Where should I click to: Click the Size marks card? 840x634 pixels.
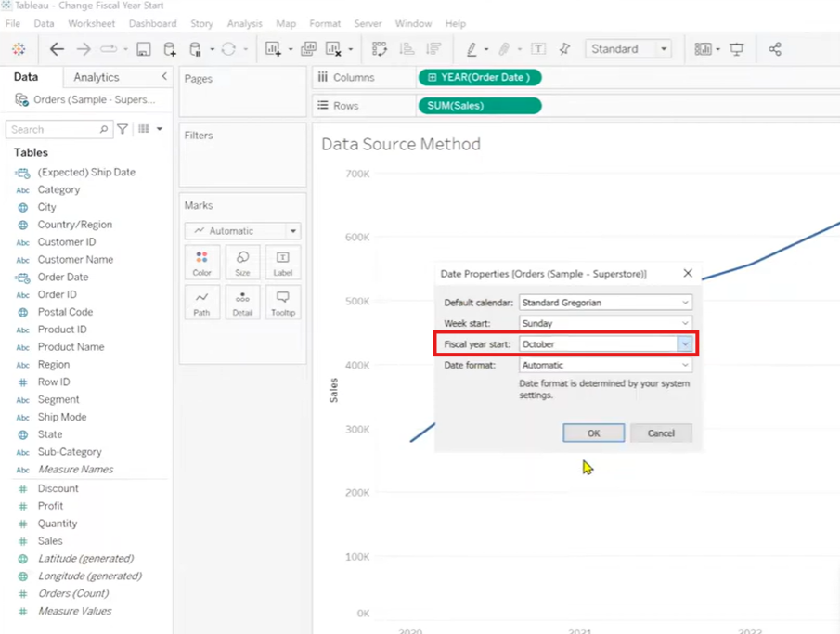click(x=242, y=263)
